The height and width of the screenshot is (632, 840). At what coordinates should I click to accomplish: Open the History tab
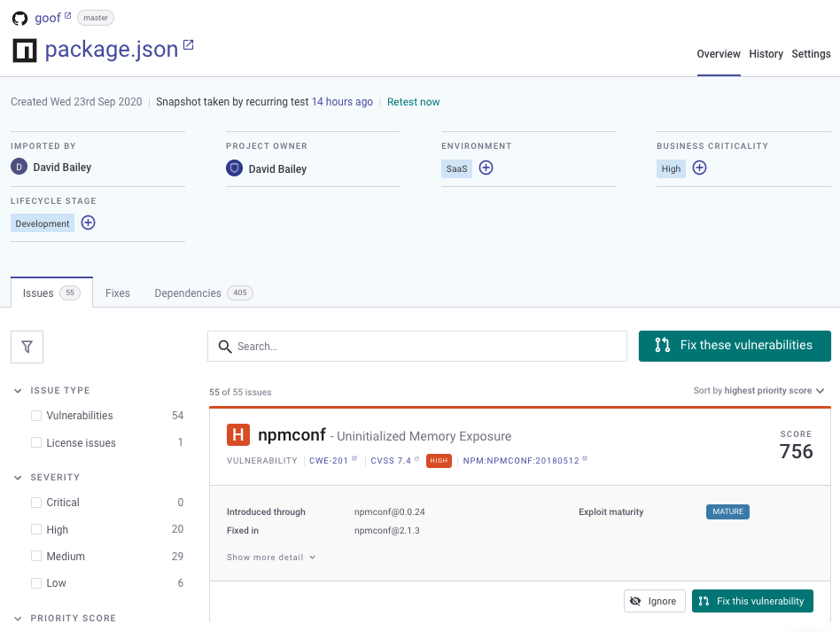(766, 54)
